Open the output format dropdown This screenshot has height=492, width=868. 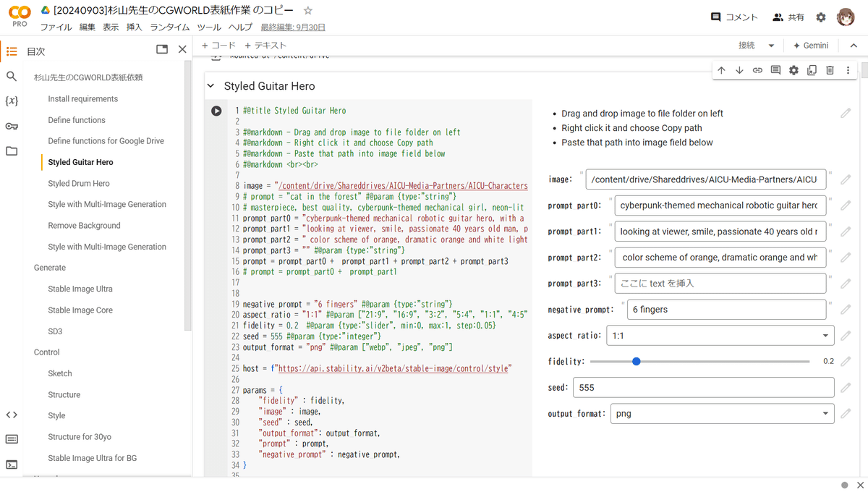click(x=720, y=414)
